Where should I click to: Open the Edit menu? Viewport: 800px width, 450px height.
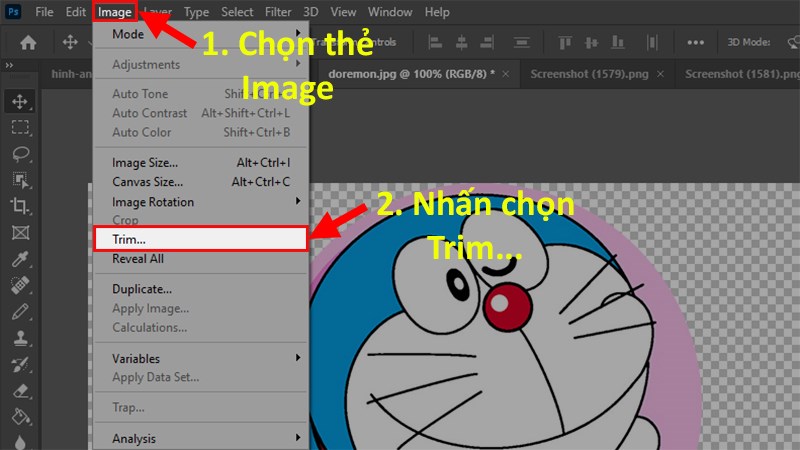(76, 12)
